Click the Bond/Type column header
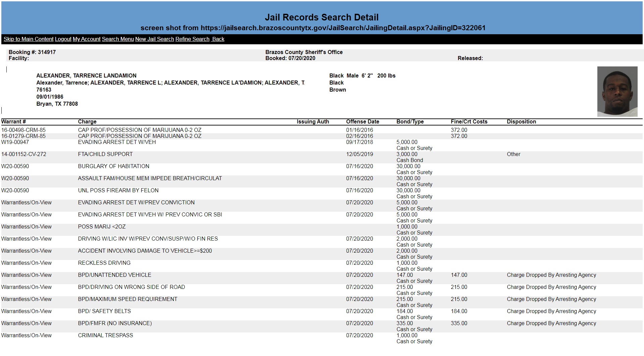This screenshot has width=644, height=356. (410, 121)
